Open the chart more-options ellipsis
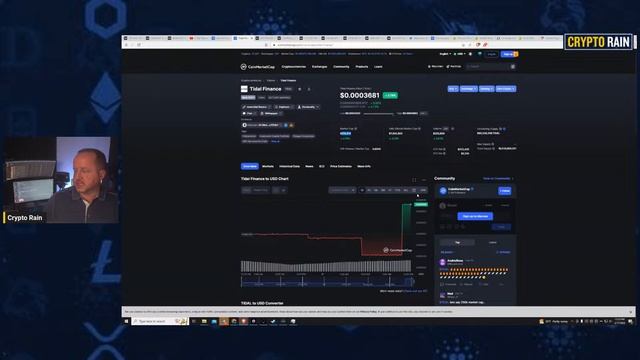The height and width of the screenshot is (360, 640). point(424,180)
